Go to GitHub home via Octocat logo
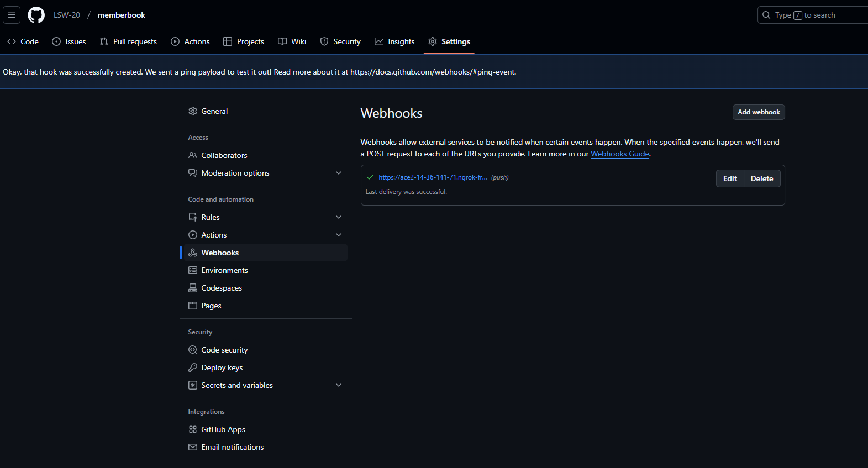 point(36,15)
